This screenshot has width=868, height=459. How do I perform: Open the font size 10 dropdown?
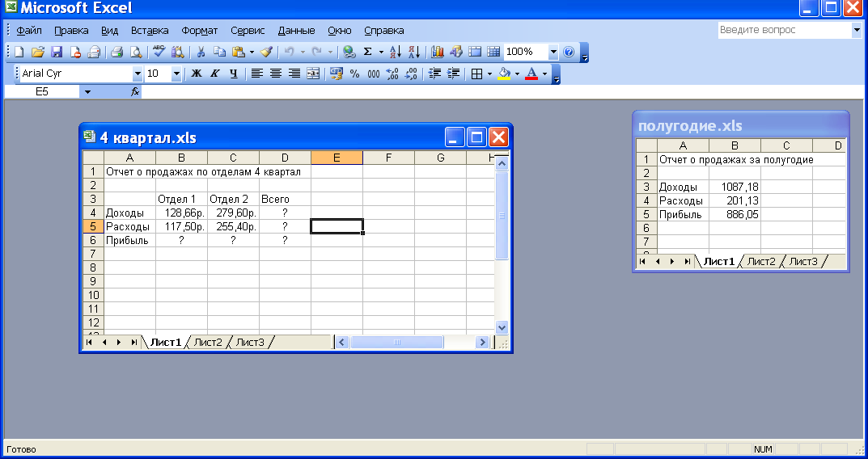(x=176, y=74)
